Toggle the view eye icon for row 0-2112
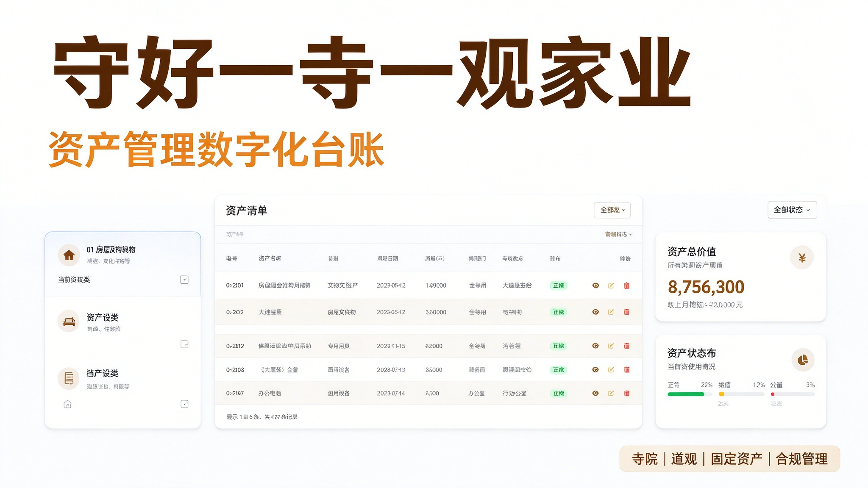The height and width of the screenshot is (488, 868). 595,346
